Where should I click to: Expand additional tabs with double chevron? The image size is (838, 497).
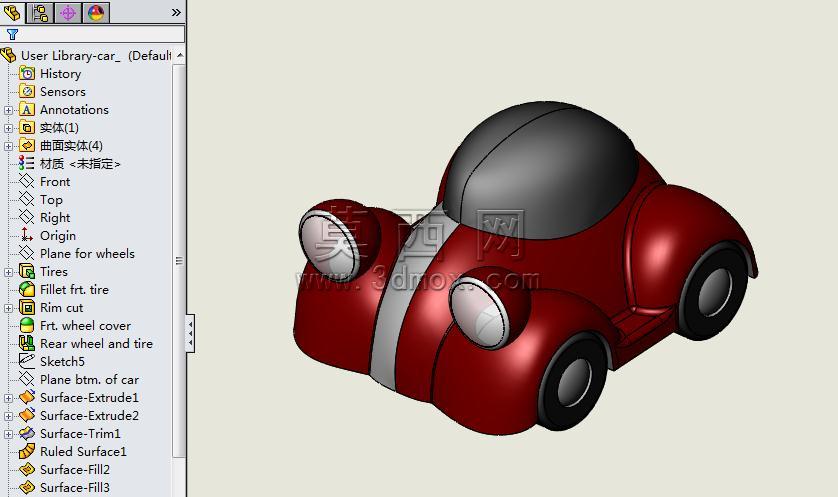176,12
